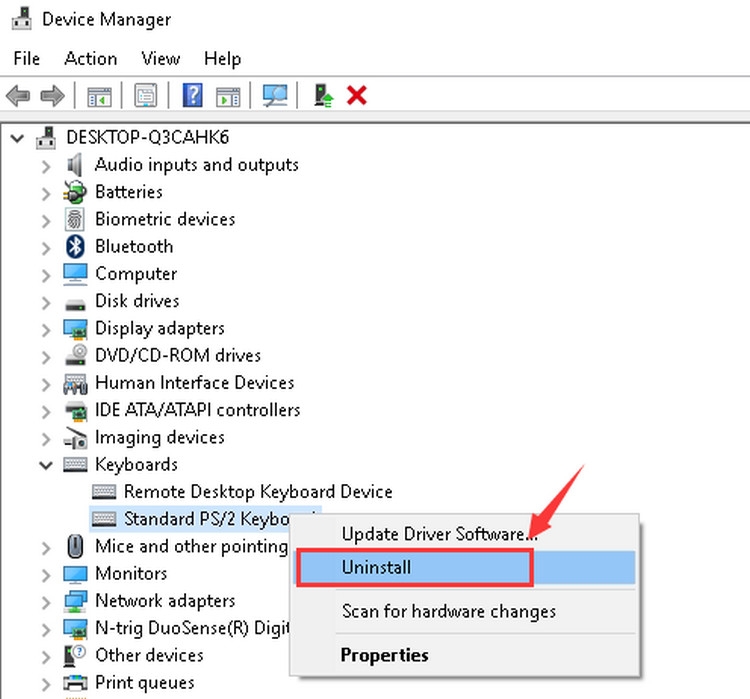750x699 pixels.
Task: Click the Forward arrow toolbar icon
Action: pyautogui.click(x=52, y=96)
